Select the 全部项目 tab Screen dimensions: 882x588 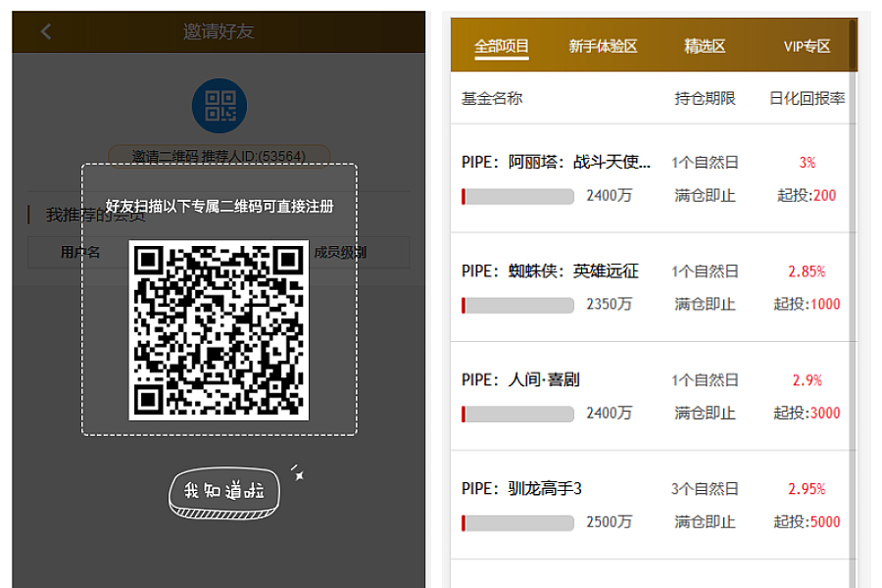501,46
